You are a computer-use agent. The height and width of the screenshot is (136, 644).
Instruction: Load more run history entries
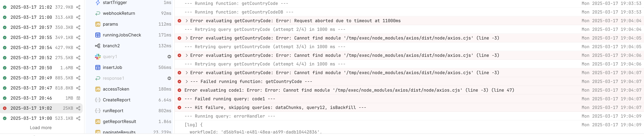[x=41, y=128]
